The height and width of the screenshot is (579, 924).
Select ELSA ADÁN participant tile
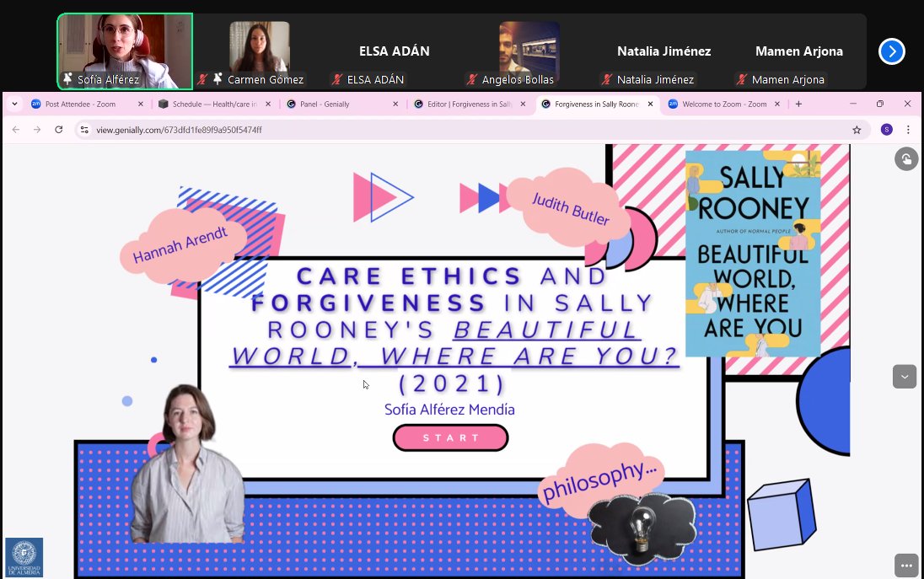395,53
